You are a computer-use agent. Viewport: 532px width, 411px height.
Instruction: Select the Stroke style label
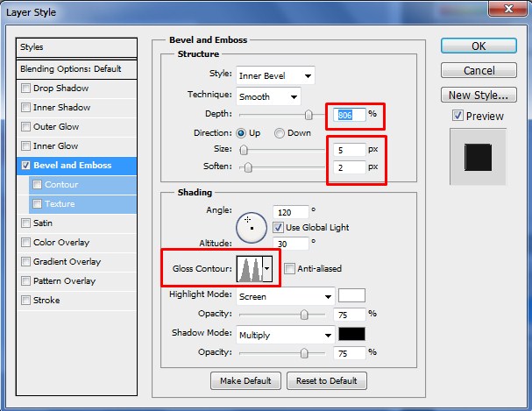[46, 301]
